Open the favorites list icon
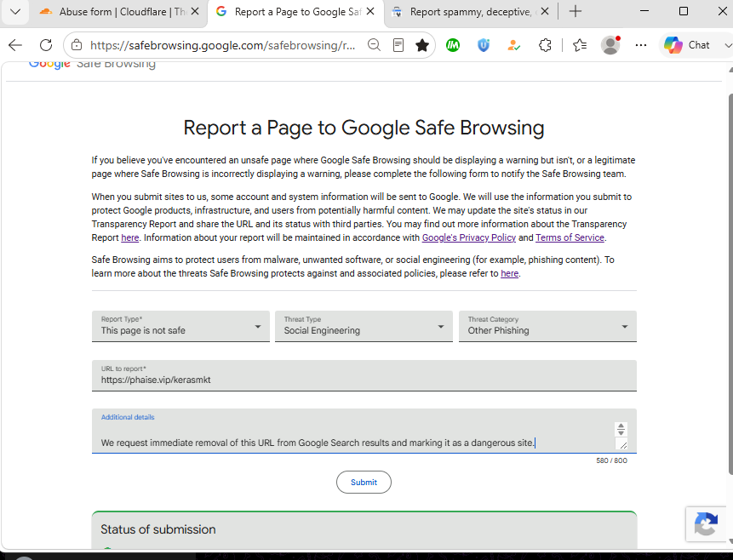 tap(580, 45)
